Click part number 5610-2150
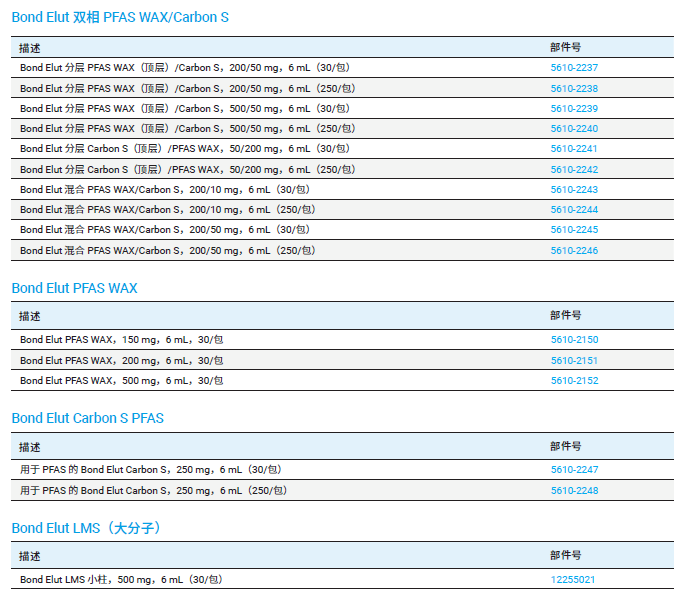This screenshot has height=595, width=681. (x=574, y=340)
